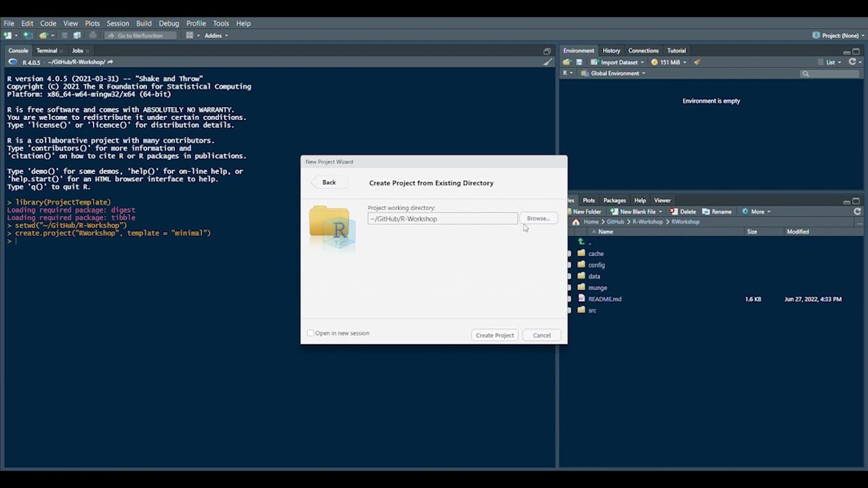The width and height of the screenshot is (868, 488).
Task: Open the List view dropdown in Environment
Action: [x=829, y=62]
